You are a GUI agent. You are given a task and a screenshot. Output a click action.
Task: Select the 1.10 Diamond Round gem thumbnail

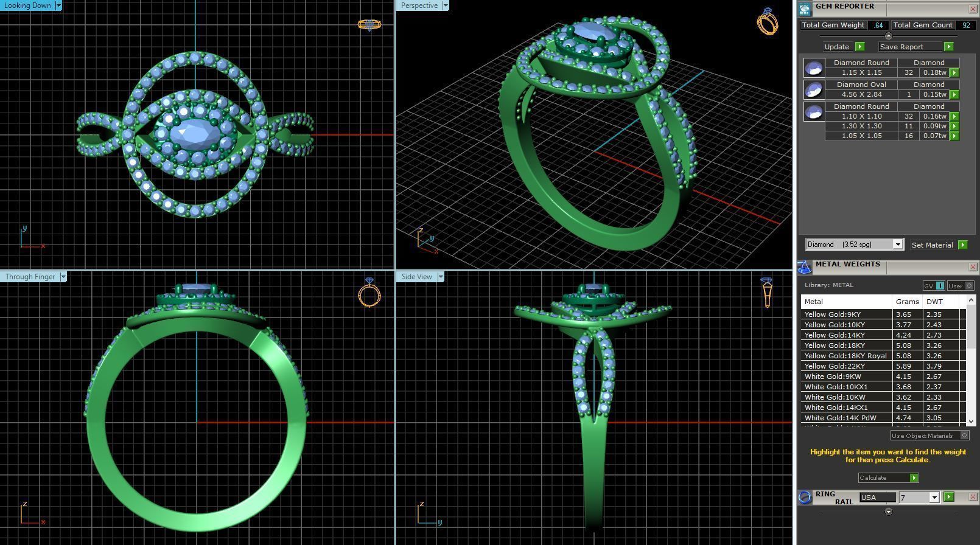(814, 111)
